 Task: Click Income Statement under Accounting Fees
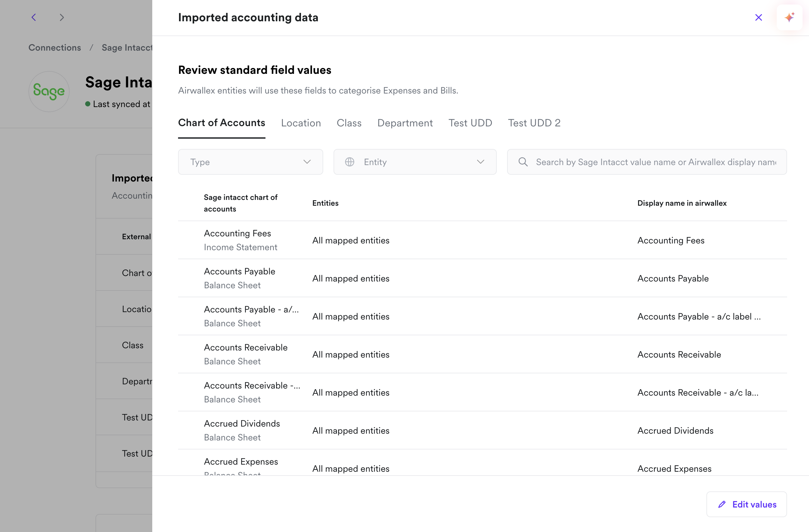pyautogui.click(x=241, y=247)
